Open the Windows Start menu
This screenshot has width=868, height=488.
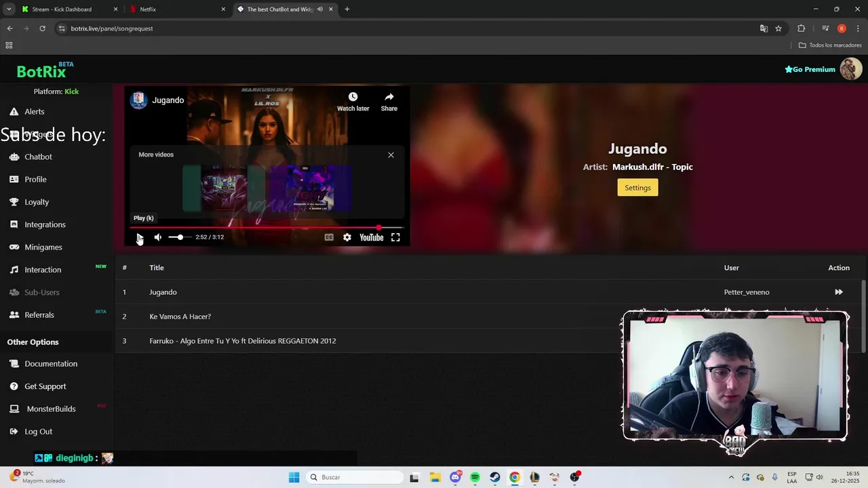(294, 477)
